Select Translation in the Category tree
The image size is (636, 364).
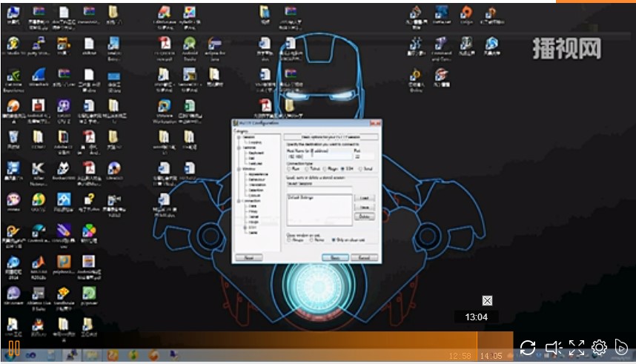257,185
